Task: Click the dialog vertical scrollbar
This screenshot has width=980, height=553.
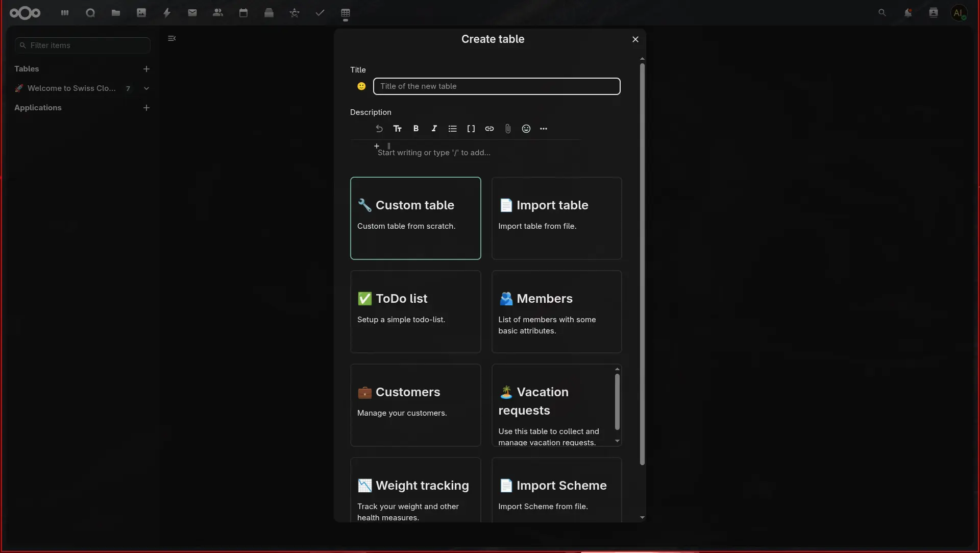Action: [642, 264]
